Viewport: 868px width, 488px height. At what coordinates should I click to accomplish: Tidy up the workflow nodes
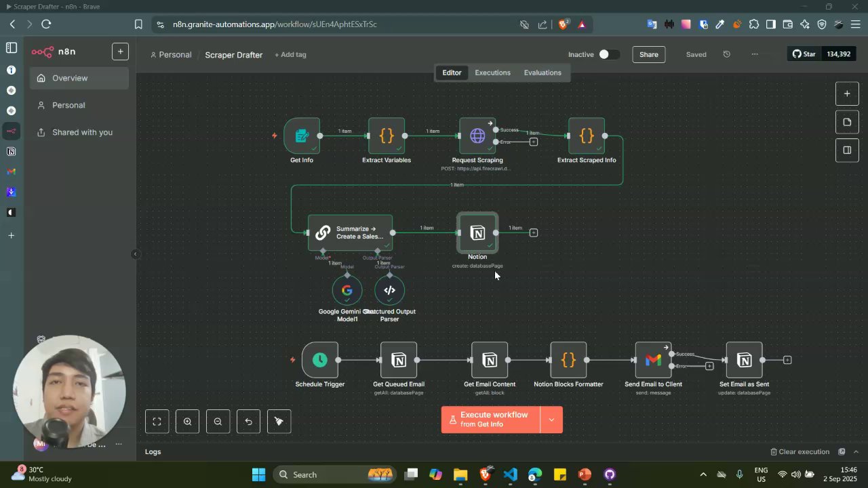click(279, 422)
